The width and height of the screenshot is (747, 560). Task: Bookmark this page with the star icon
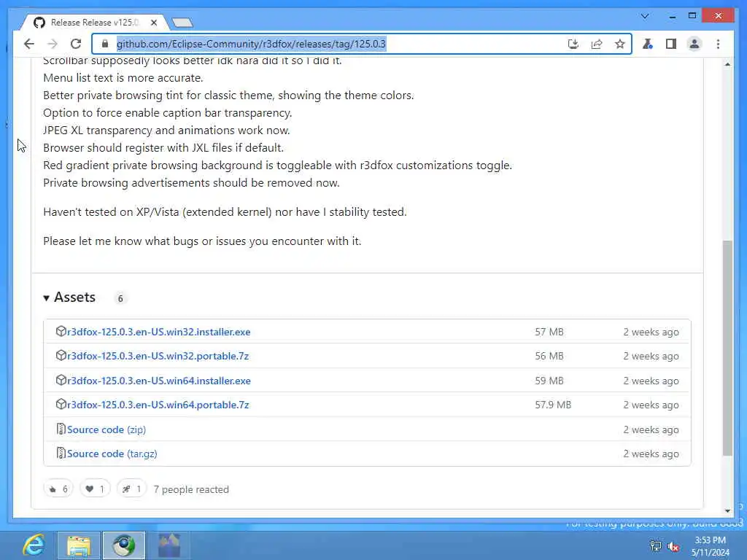pos(619,44)
